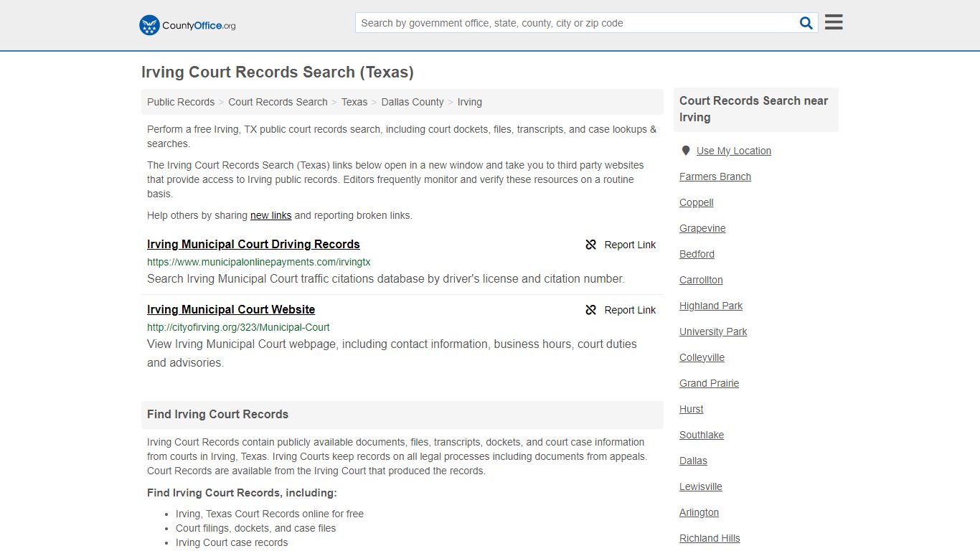The height and width of the screenshot is (551, 980).
Task: Open Carrollton court records
Action: [x=701, y=280]
